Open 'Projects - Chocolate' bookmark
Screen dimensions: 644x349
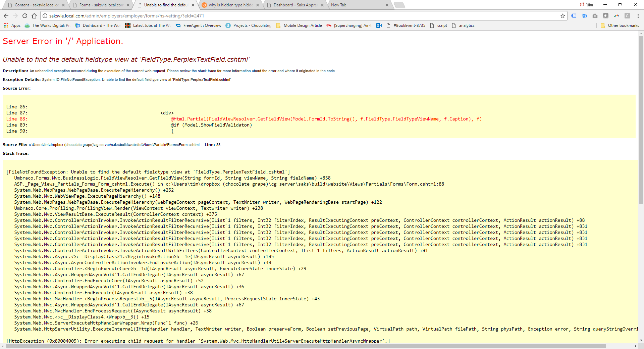[x=249, y=26]
